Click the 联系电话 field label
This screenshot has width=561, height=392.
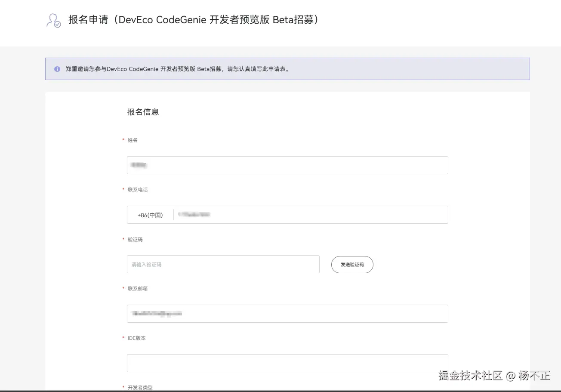138,190
